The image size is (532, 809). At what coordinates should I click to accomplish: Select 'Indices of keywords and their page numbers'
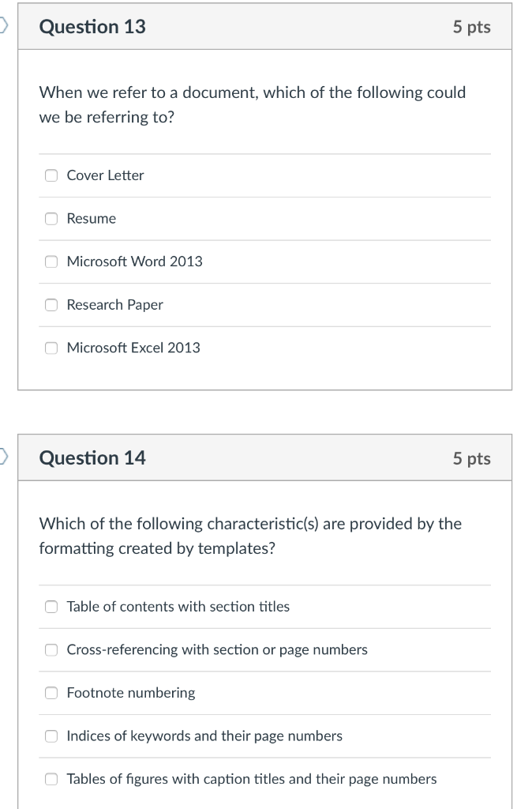[x=51, y=736]
